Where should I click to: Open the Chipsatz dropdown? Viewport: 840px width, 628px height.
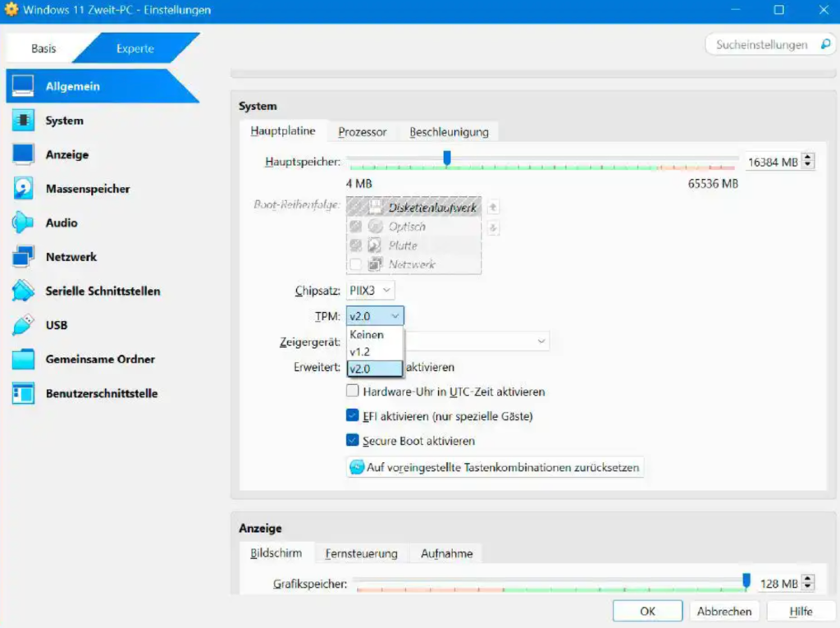pyautogui.click(x=371, y=289)
